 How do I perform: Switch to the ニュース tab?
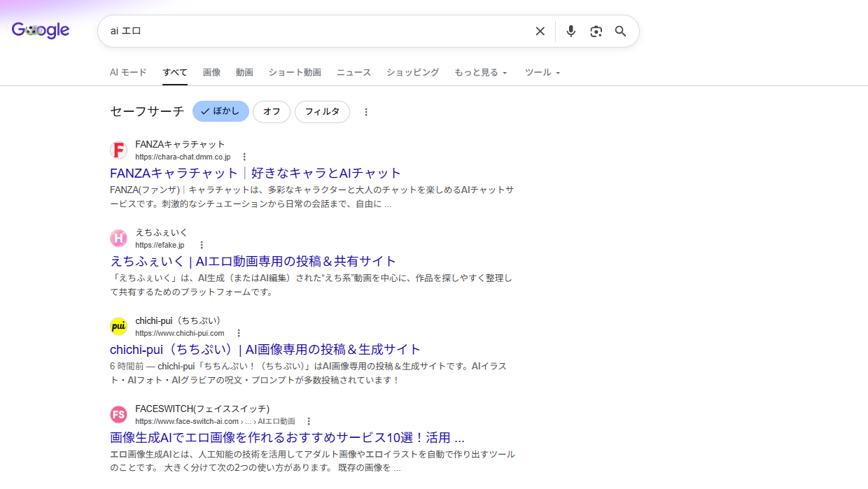353,72
